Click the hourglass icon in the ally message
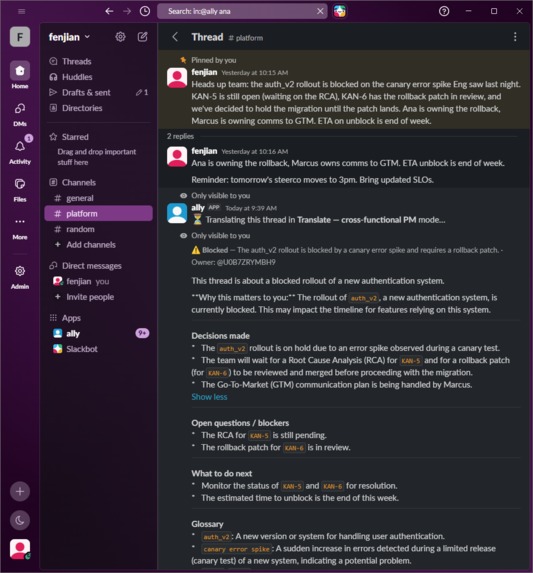 click(x=197, y=220)
